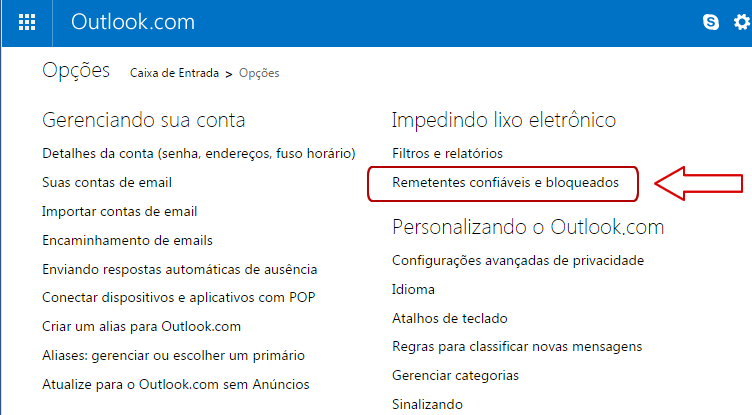The width and height of the screenshot is (752, 415).
Task: Open Configurações avançadas de privacidade
Action: coord(518,261)
